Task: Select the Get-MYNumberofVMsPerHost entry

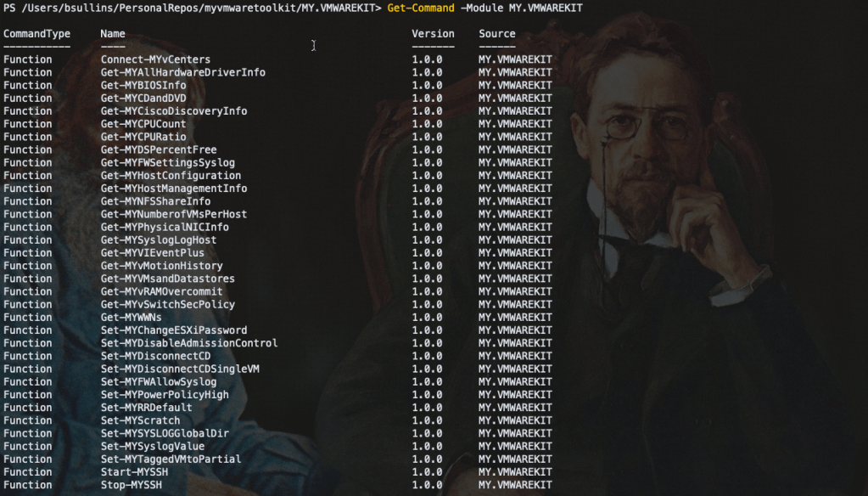Action: click(173, 214)
